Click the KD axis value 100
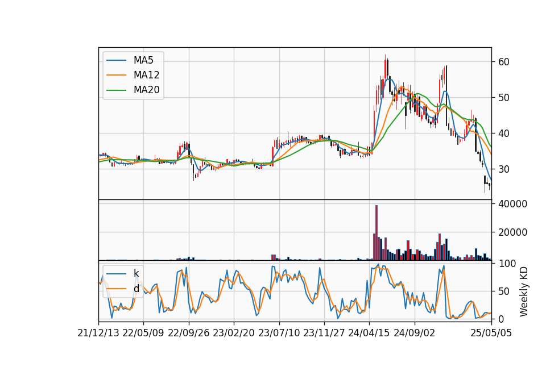The width and height of the screenshot is (546, 392). (x=507, y=264)
